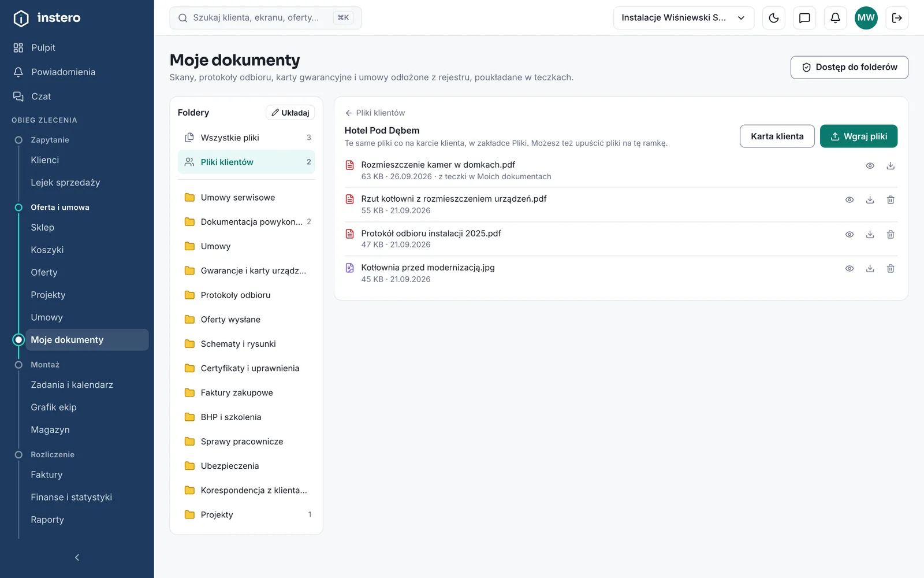The width and height of the screenshot is (924, 578).
Task: Select the Umowy serwisowe folder
Action: tap(247, 198)
